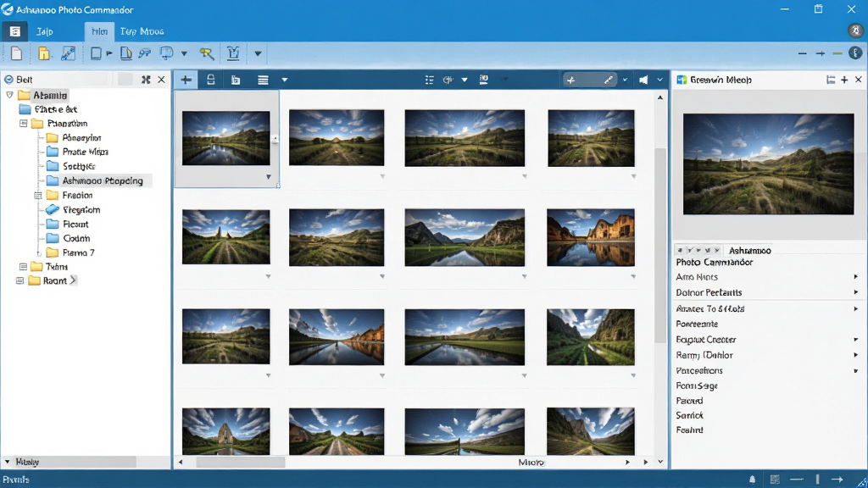Click the copy pages icon in the top toolbar
Viewport: 868px width, 488px height.
(x=126, y=53)
